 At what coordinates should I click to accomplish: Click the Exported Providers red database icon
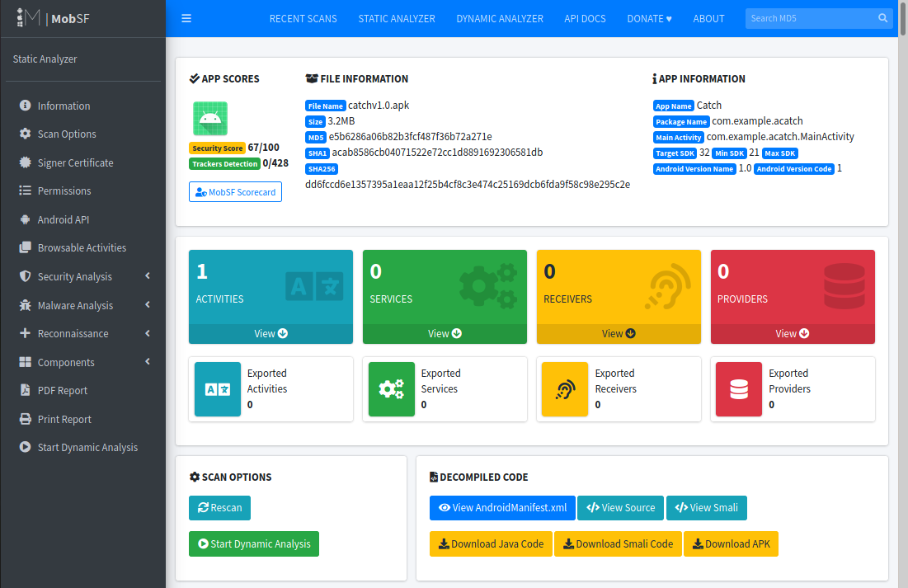coord(739,389)
